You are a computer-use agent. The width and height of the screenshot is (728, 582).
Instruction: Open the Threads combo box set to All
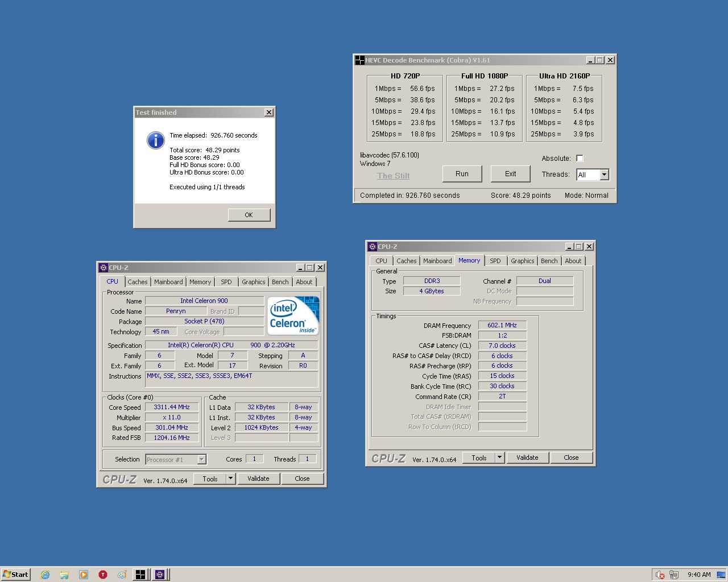[x=593, y=174]
